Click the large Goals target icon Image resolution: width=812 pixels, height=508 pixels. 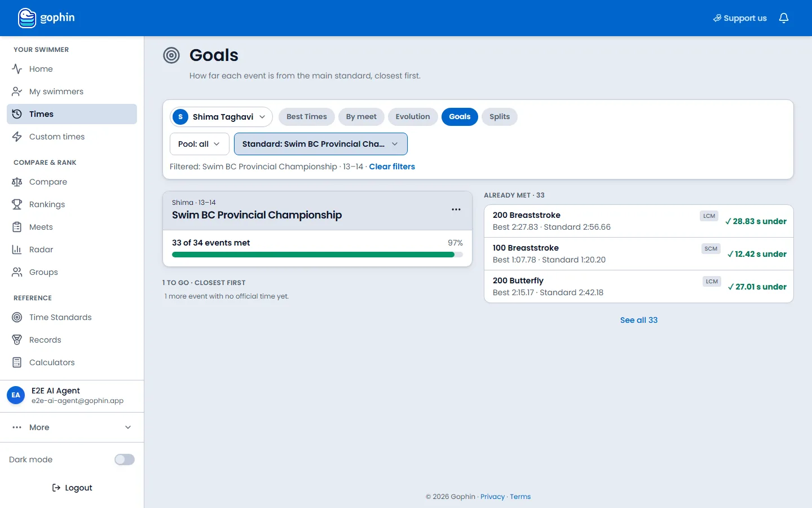[171, 55]
